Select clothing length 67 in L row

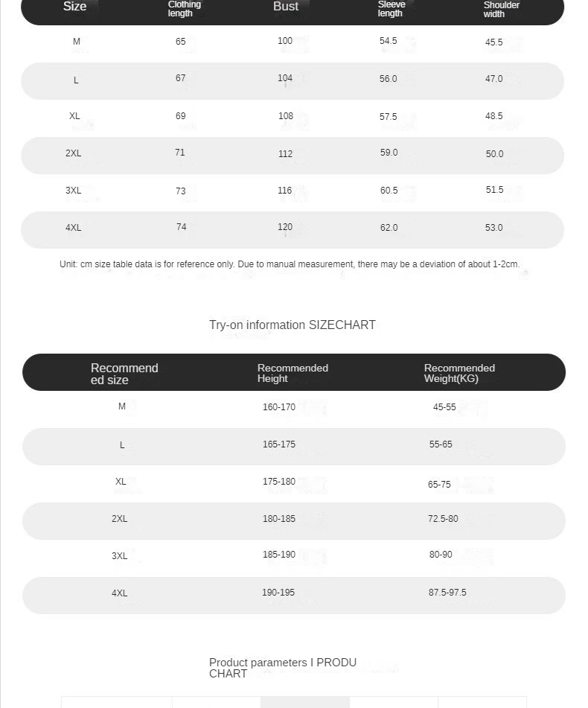[181, 77]
